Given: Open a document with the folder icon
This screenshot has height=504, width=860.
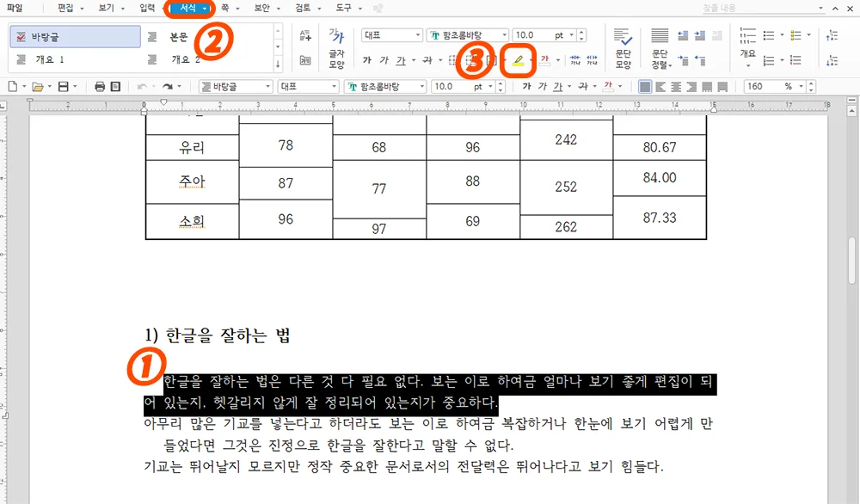Looking at the screenshot, I should click(40, 86).
